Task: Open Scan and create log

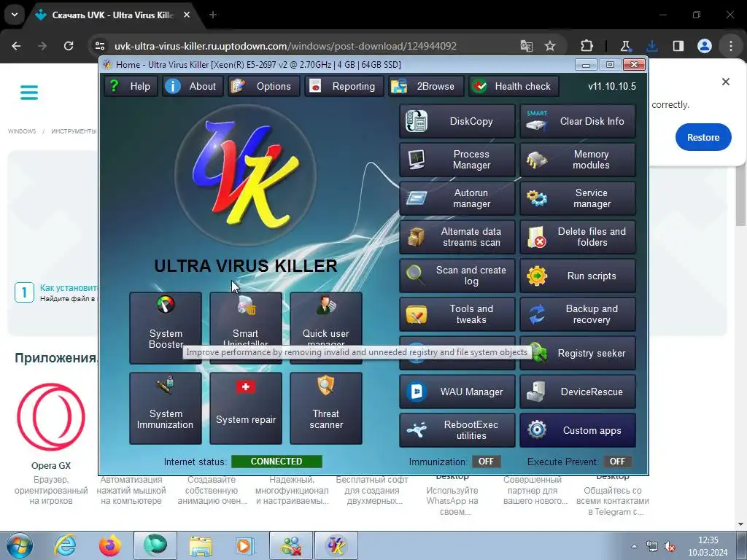Action: 457,276
